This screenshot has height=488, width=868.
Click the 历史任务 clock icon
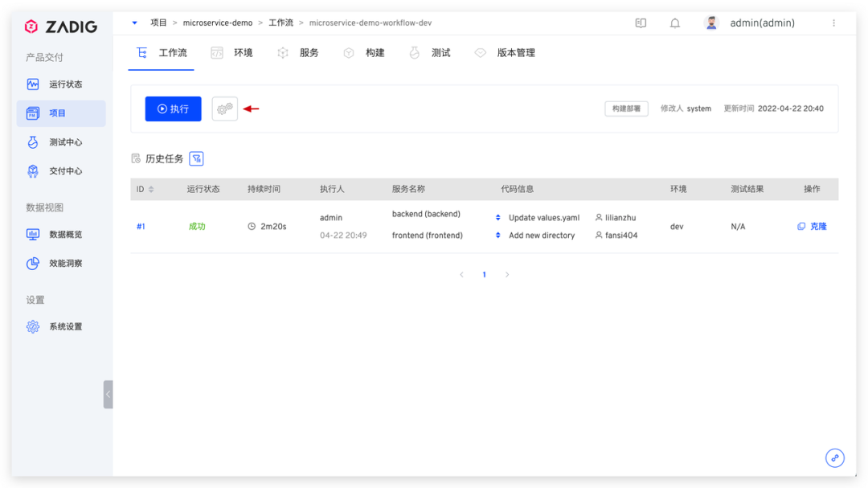pyautogui.click(x=136, y=159)
